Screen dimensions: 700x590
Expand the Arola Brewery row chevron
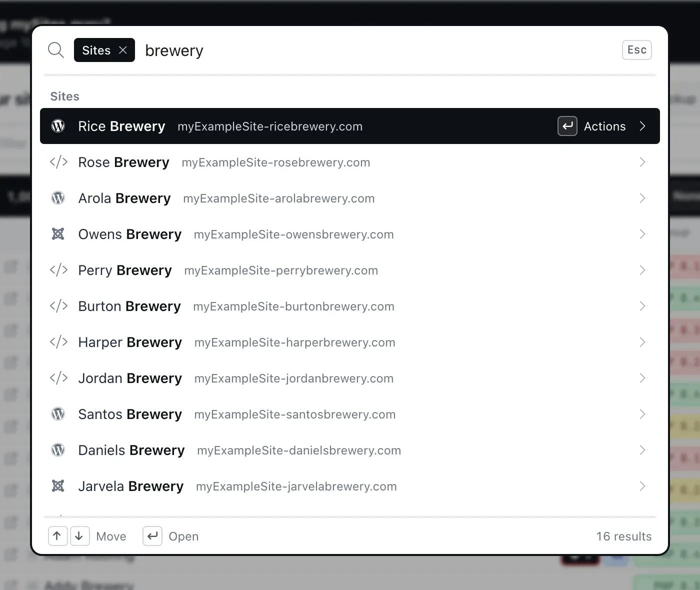pos(642,198)
